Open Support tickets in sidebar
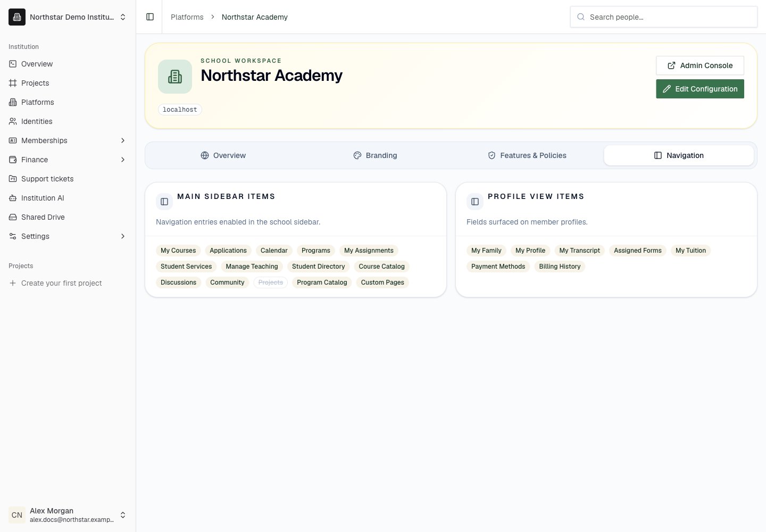This screenshot has width=766, height=532. [68, 179]
